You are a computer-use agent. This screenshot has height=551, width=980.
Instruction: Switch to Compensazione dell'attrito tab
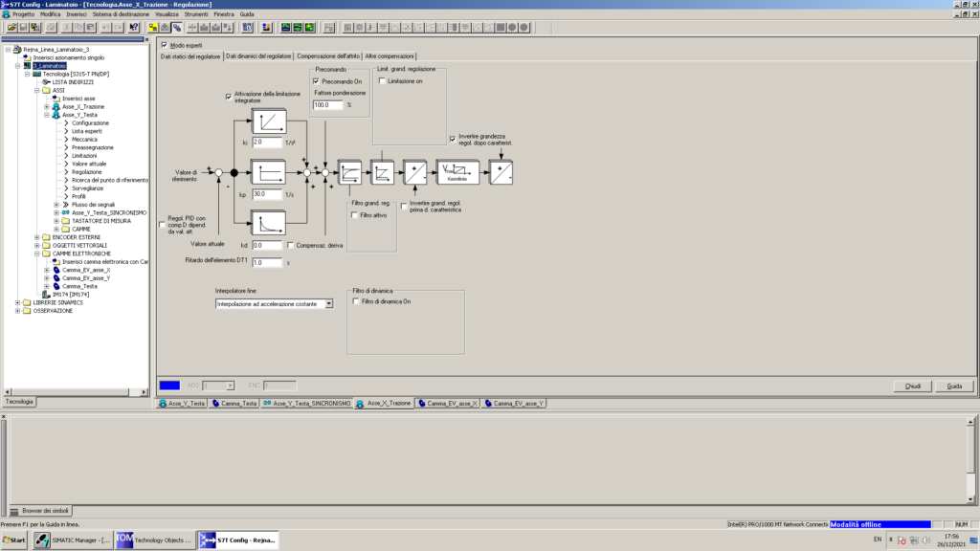(x=328, y=56)
